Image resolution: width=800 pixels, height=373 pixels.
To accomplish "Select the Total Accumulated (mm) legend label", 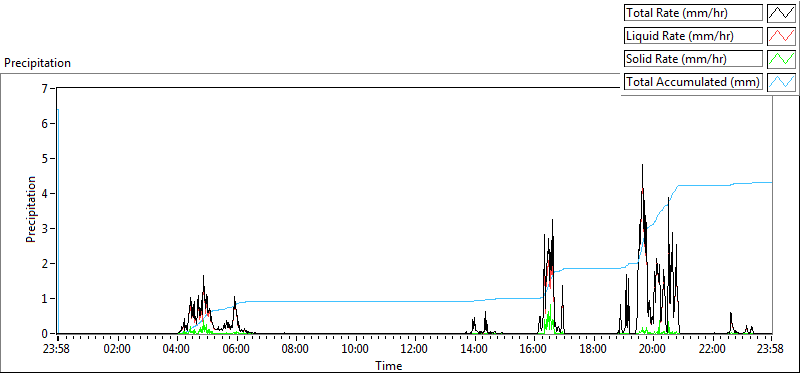I will pyautogui.click(x=693, y=82).
